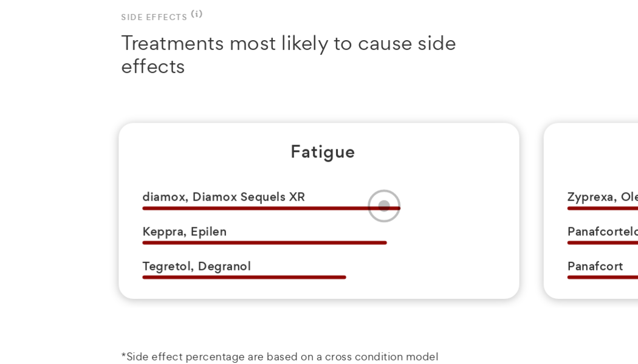
Task: Click the Treatments most likely heading
Action: point(288,55)
